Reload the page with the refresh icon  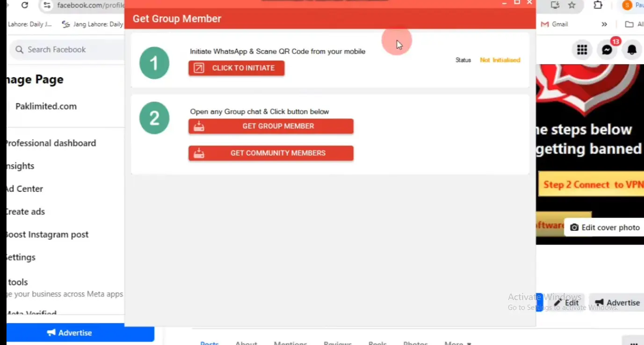[x=25, y=5]
